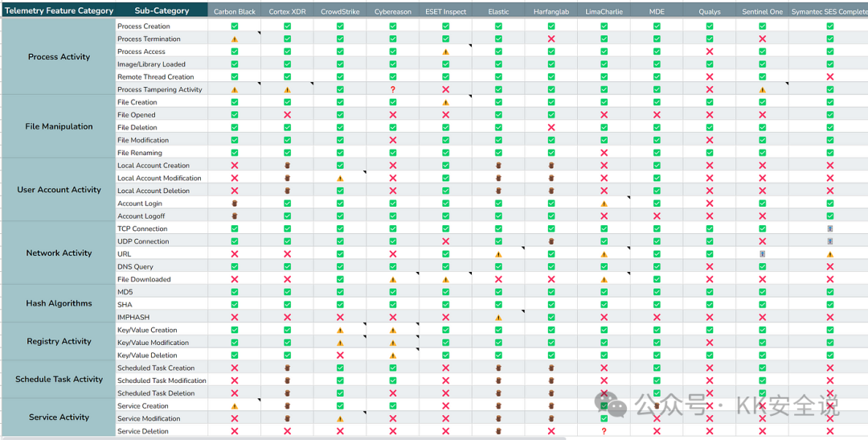868x440 pixels.
Task: Select the 'Registry Activity' category cell
Action: pos(59,342)
